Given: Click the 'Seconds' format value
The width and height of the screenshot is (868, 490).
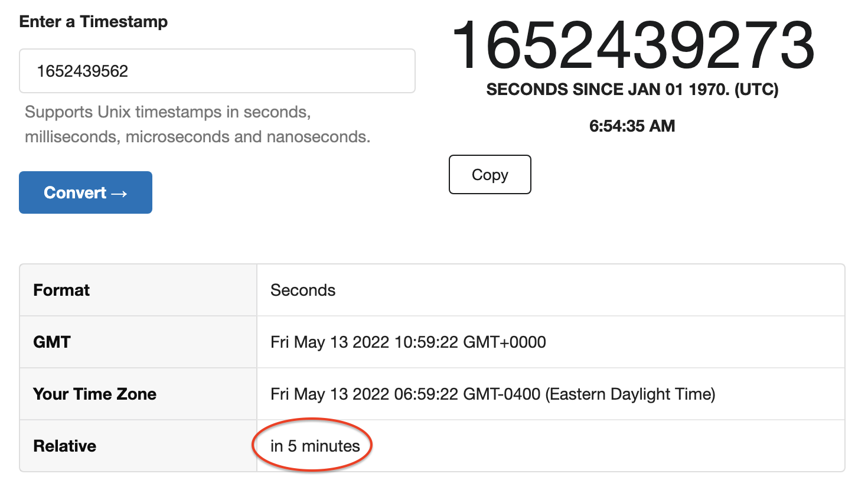Looking at the screenshot, I should tap(302, 290).
